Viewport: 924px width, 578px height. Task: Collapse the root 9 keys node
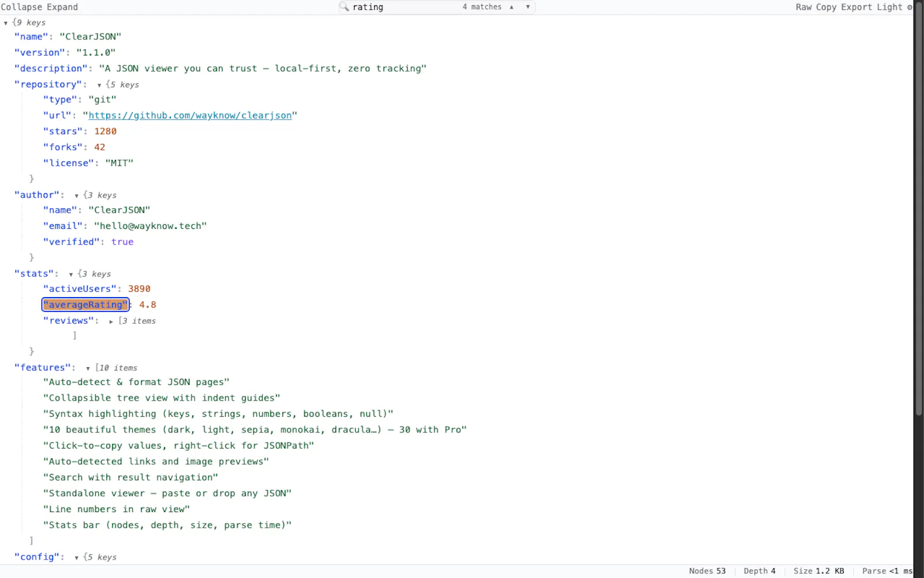pyautogui.click(x=6, y=23)
